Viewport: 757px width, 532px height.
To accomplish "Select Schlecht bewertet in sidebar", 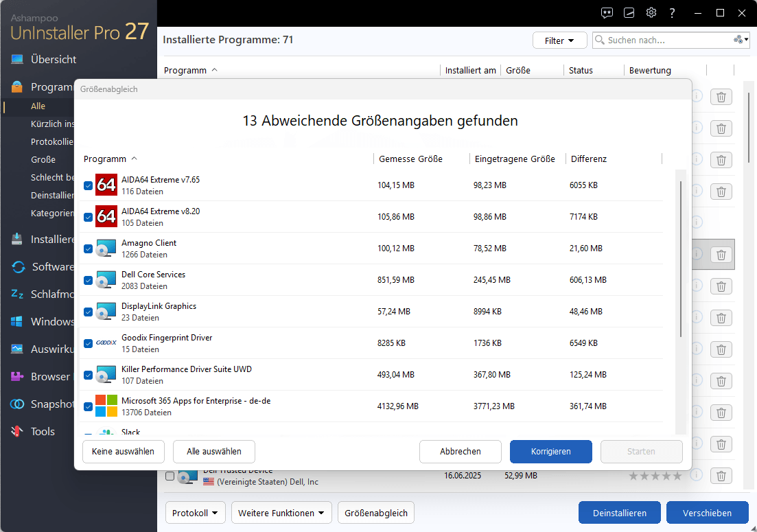I will tap(52, 177).
